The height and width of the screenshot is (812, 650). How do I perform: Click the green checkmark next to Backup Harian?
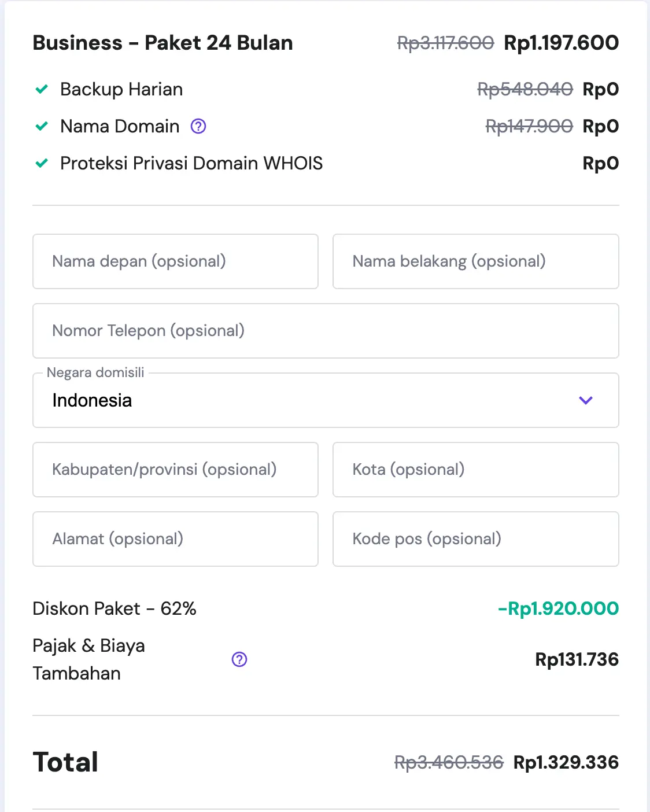[42, 89]
